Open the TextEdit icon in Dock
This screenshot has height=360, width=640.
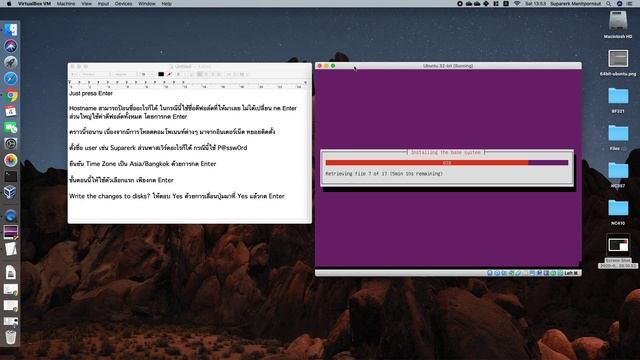coord(11,249)
